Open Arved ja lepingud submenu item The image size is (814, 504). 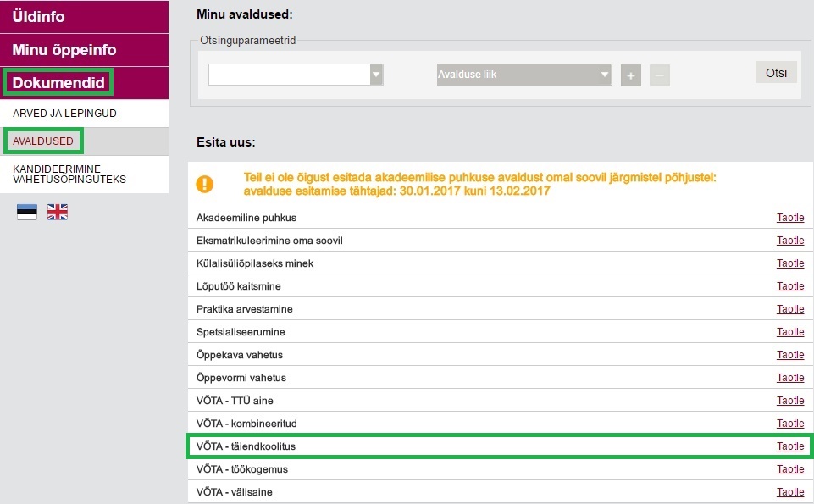point(64,114)
